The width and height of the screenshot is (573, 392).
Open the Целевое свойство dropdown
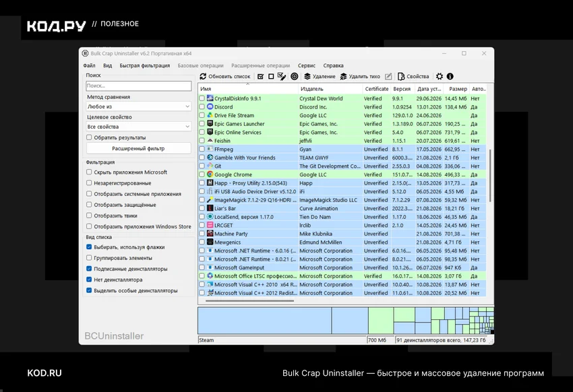coord(138,127)
